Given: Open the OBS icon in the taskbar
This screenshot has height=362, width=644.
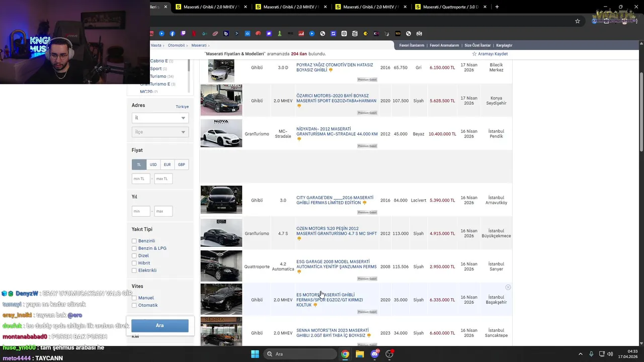Looking at the screenshot, I should (x=389, y=354).
